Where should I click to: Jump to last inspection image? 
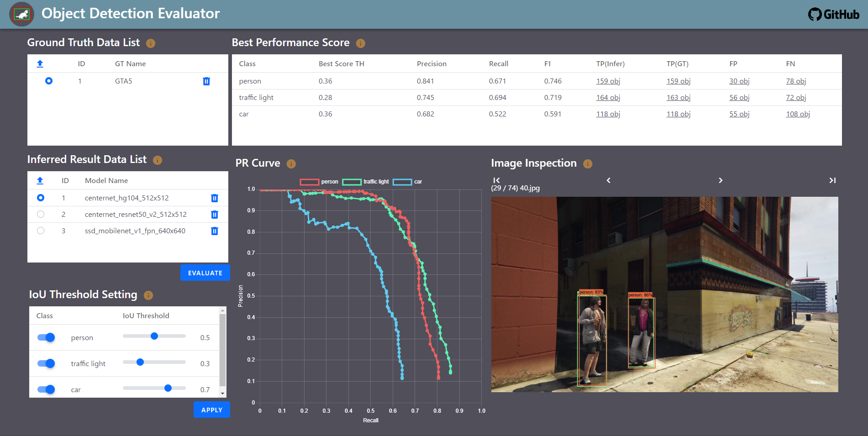point(832,180)
